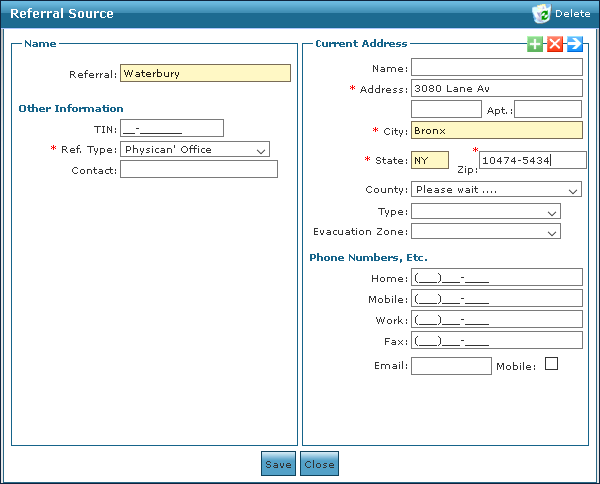Click the Address field with 3080 Lane Av
600x484 pixels.
(x=497, y=88)
